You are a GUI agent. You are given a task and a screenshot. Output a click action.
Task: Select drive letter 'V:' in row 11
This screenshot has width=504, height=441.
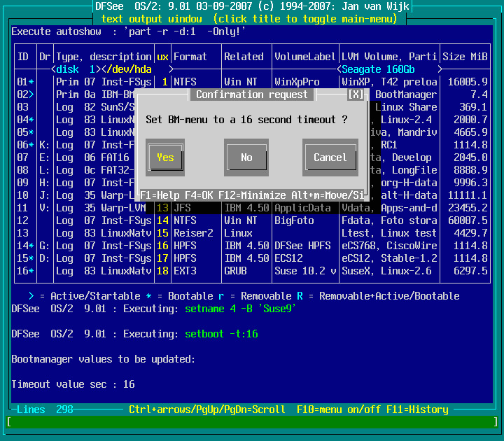coord(45,208)
